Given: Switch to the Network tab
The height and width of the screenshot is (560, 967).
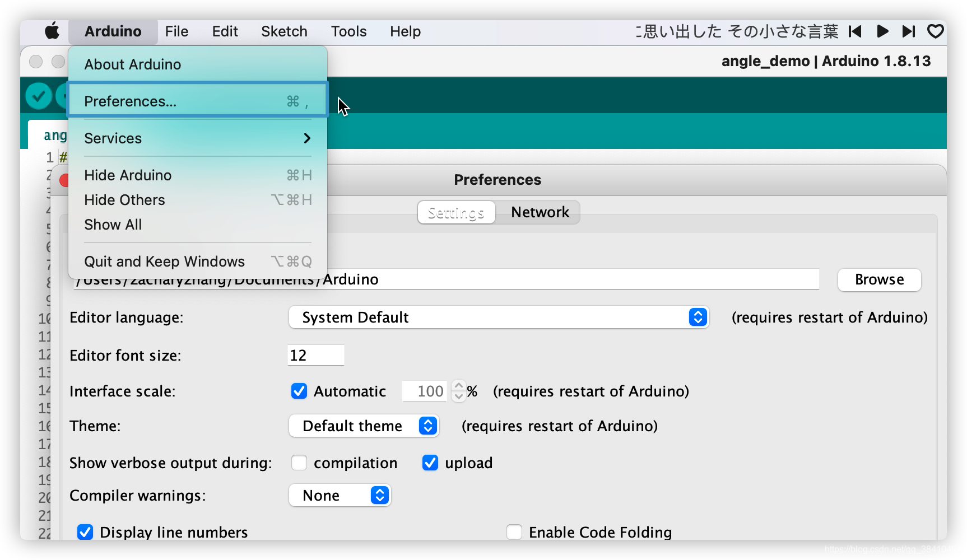Looking at the screenshot, I should pos(540,212).
